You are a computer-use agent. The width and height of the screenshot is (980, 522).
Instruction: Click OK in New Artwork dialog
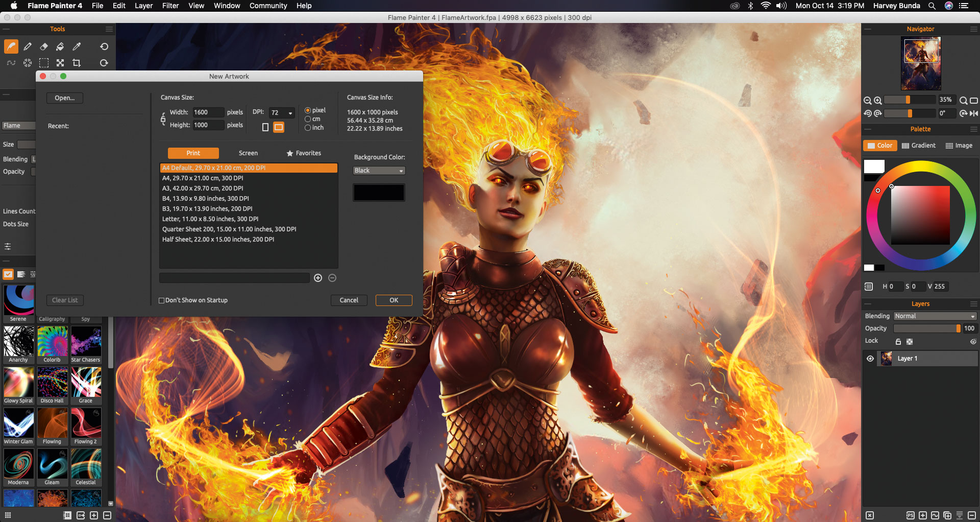(394, 300)
